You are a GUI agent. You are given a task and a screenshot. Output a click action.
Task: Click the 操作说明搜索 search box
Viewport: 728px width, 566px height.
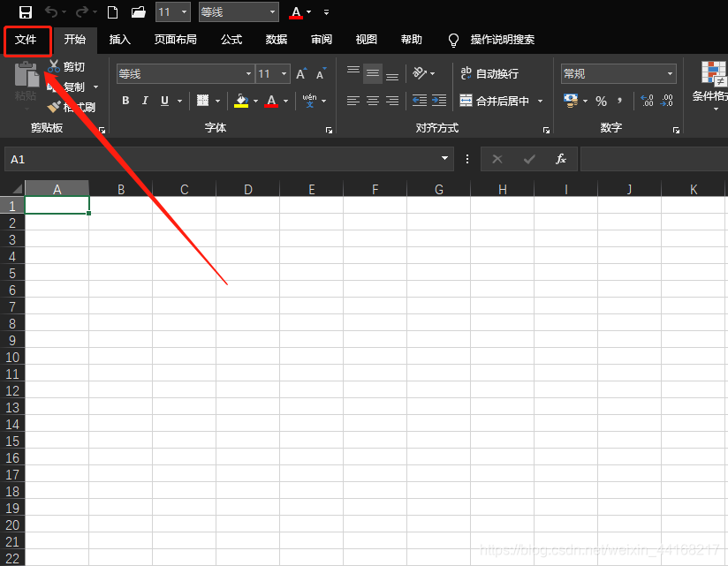pyautogui.click(x=503, y=40)
